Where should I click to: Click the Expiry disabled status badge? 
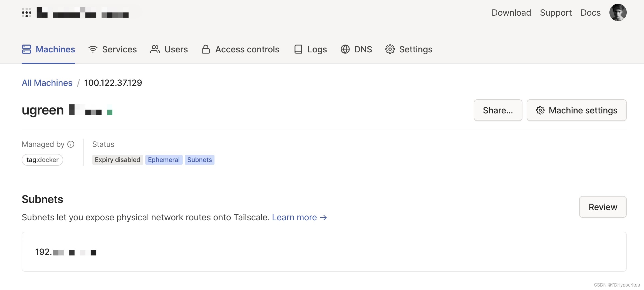click(x=118, y=160)
